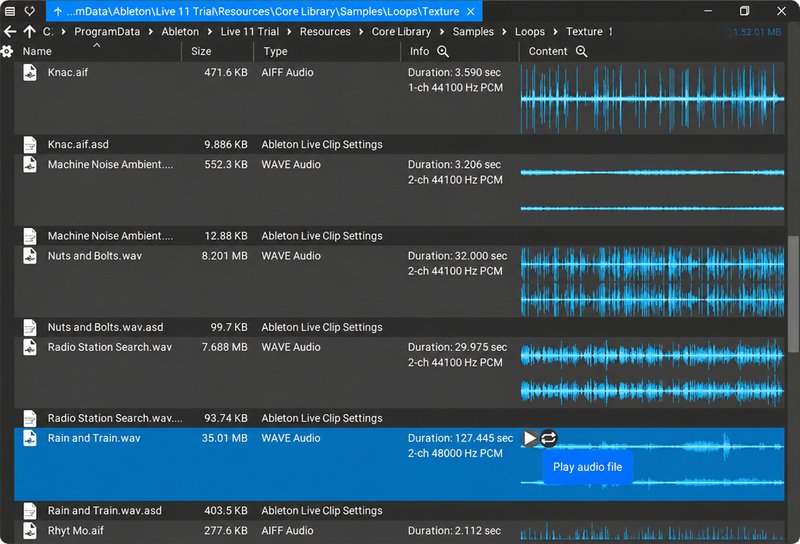Select Rain and Train.wav.asd file row
Screen dimensions: 800x544
[x=399, y=510]
